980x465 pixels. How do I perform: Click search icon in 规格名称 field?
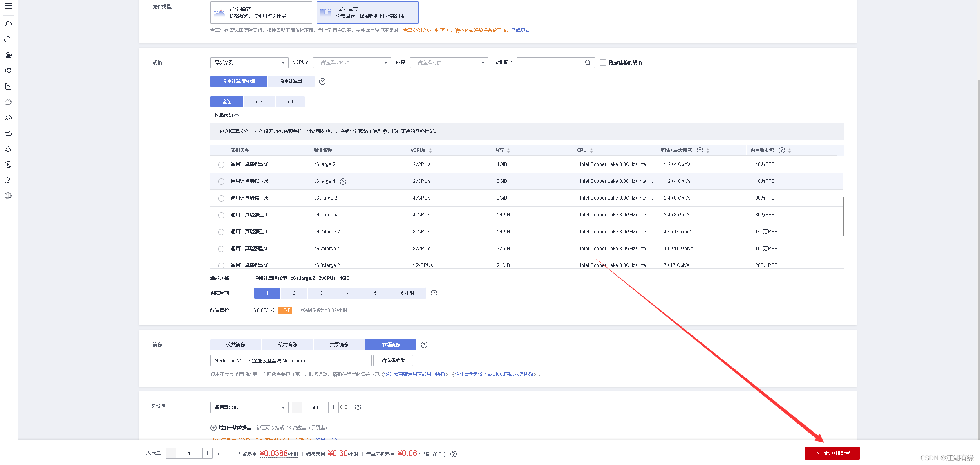pyautogui.click(x=588, y=63)
